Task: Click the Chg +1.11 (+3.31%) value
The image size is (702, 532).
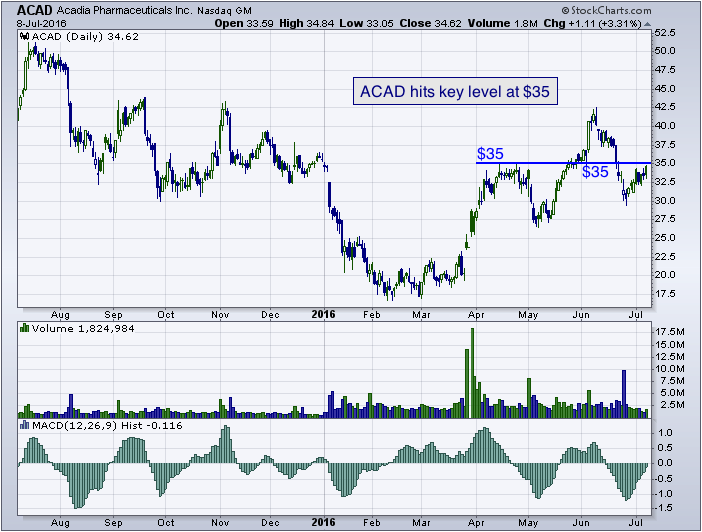Action: pos(593,23)
